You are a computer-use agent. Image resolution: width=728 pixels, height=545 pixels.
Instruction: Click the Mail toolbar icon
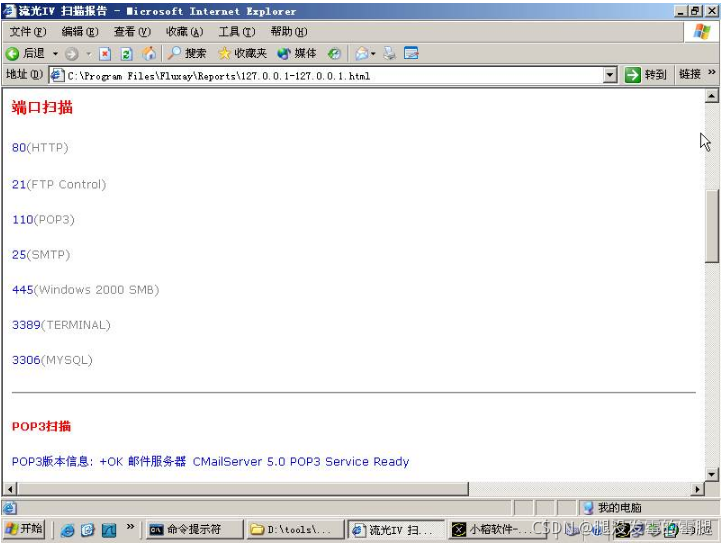[362, 54]
